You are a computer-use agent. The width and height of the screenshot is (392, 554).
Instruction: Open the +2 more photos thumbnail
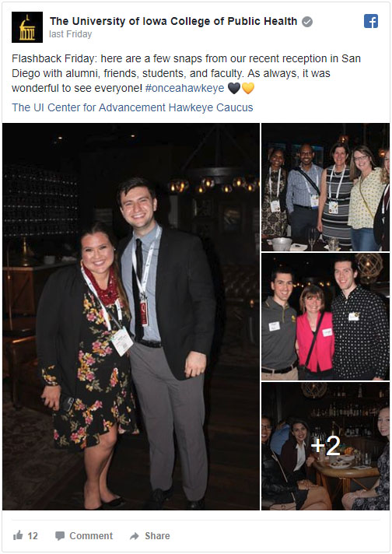pos(325,446)
